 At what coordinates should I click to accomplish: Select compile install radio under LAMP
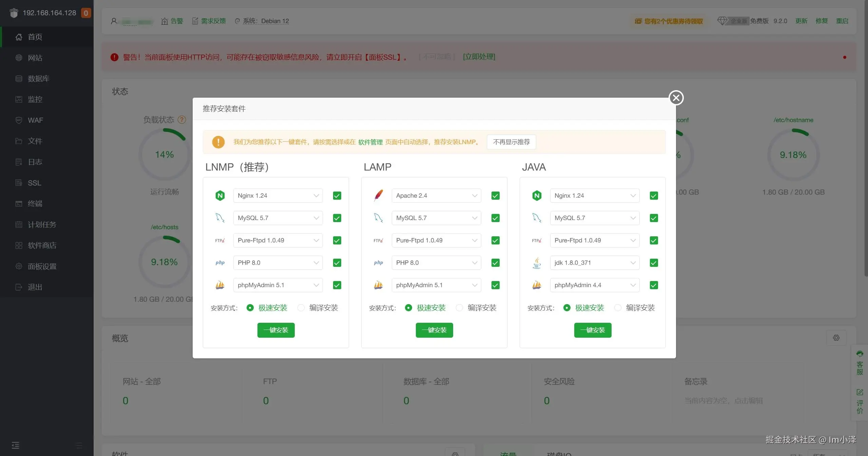click(460, 308)
